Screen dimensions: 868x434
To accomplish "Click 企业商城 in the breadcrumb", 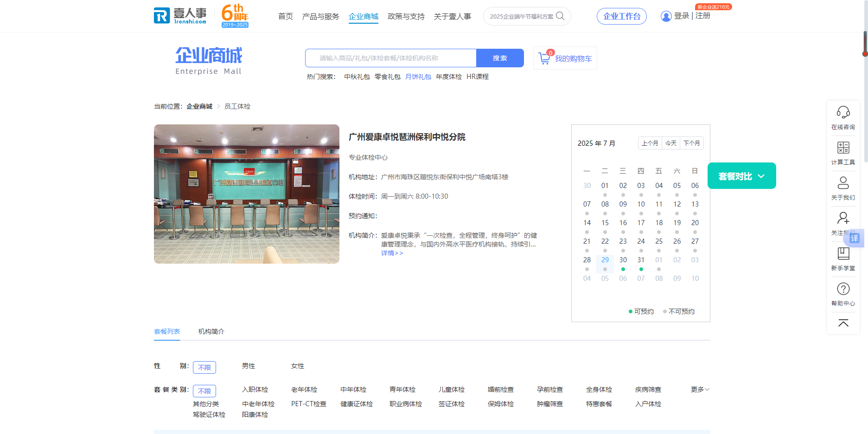I will click(x=199, y=106).
